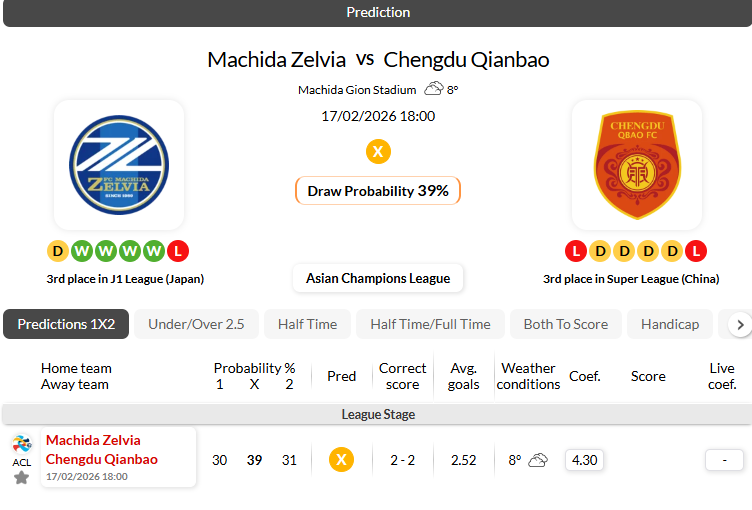Select the Predictions 1X2 tab
Image resolution: width=752 pixels, height=510 pixels.
point(66,324)
